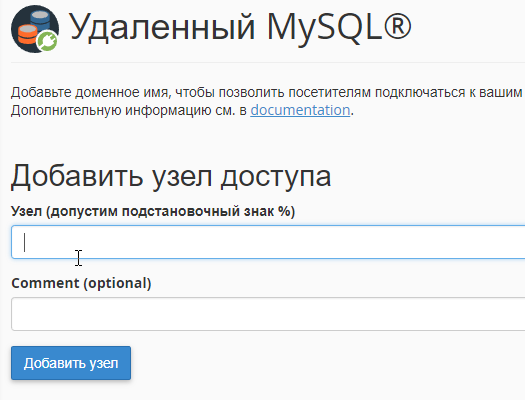Image resolution: width=525 pixels, height=400 pixels.
Task: Click the Comment (optional) label
Action: [x=81, y=283]
